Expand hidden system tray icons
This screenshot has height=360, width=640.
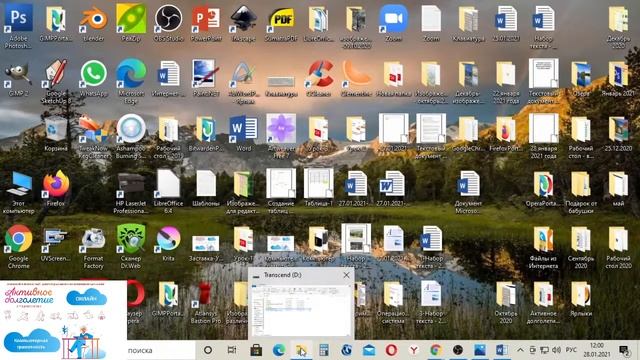(520, 350)
